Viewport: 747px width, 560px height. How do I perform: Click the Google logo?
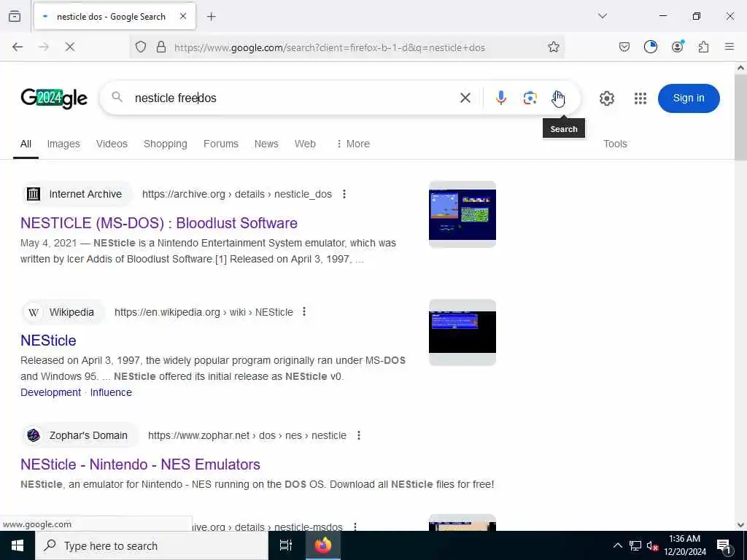click(54, 98)
